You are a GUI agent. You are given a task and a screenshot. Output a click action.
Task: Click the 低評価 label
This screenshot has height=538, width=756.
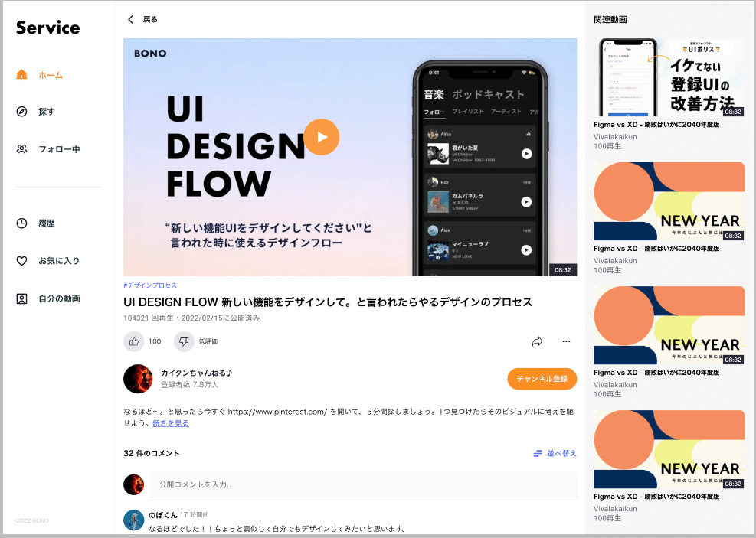(x=208, y=341)
